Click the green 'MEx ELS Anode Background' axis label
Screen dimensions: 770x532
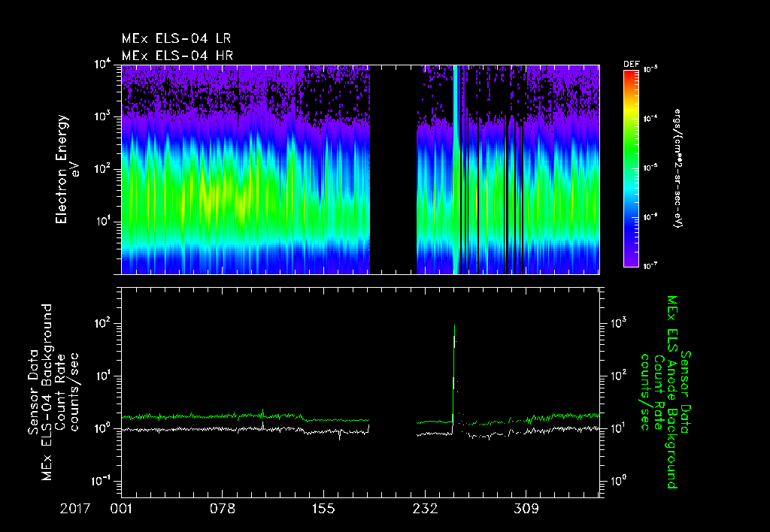pos(673,392)
